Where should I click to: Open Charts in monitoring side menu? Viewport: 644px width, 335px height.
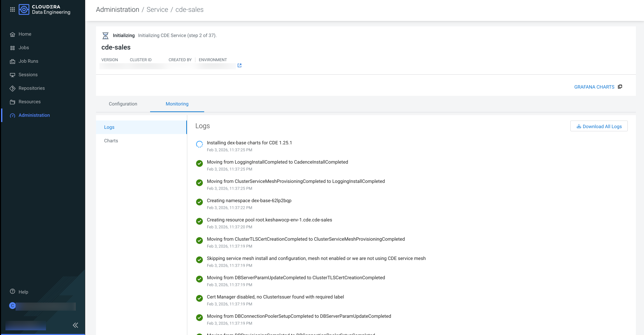pos(111,141)
